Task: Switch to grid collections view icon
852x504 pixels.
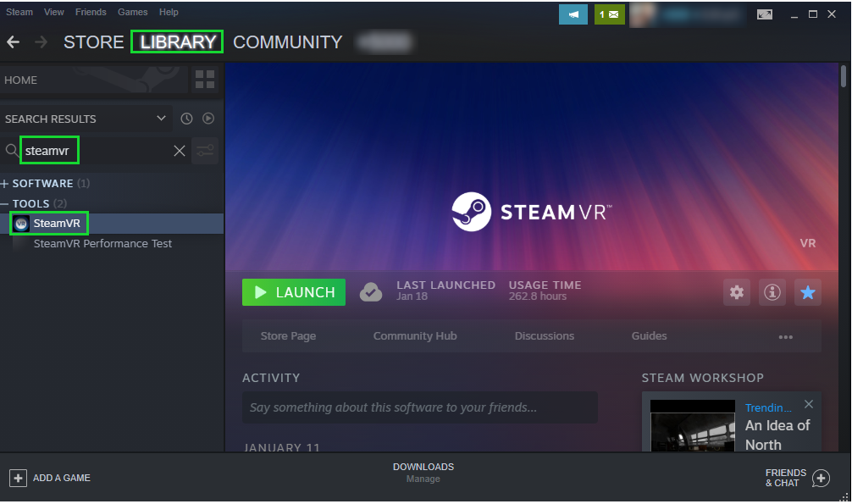Action: 205,80
